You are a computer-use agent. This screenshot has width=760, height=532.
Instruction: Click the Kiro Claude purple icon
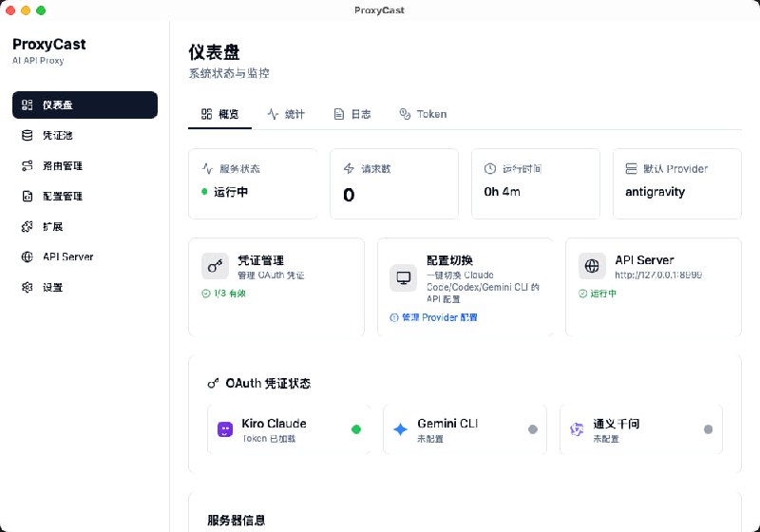(x=225, y=429)
